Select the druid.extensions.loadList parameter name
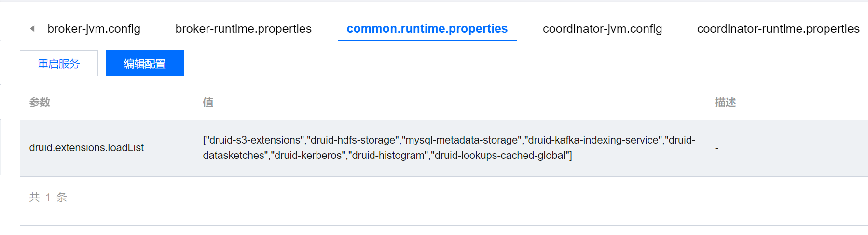The width and height of the screenshot is (868, 235). 86,148
